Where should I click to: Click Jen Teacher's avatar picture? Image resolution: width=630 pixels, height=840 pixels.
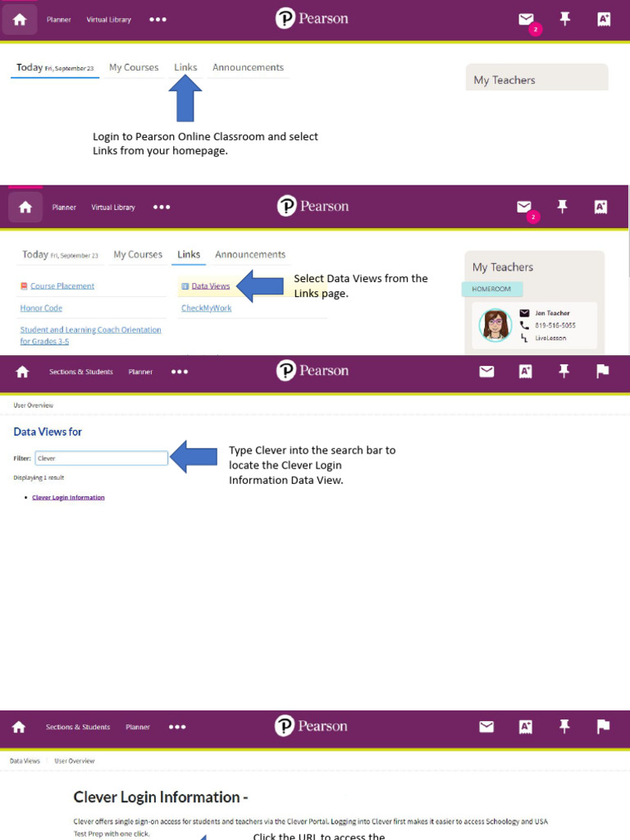495,325
